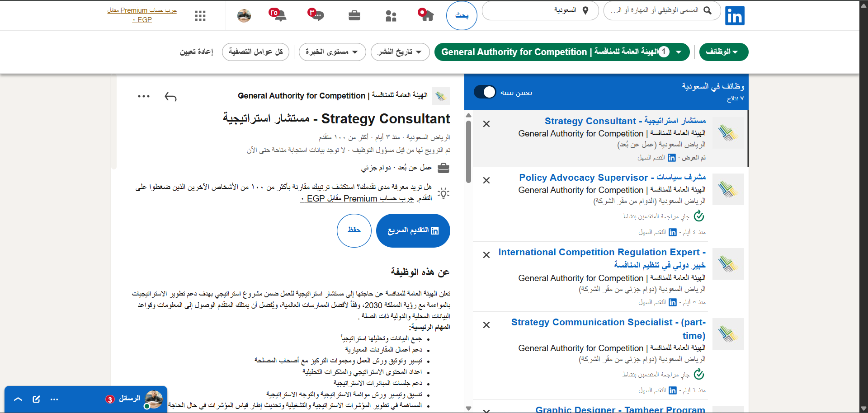Click Strategy Consultant card company logo
The height and width of the screenshot is (413, 868).
[x=728, y=133]
